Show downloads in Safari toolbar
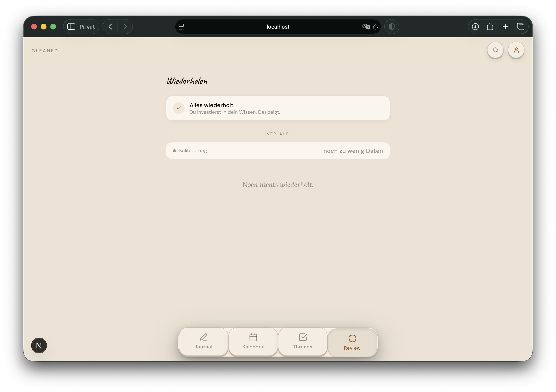556x392 pixels. (x=475, y=27)
